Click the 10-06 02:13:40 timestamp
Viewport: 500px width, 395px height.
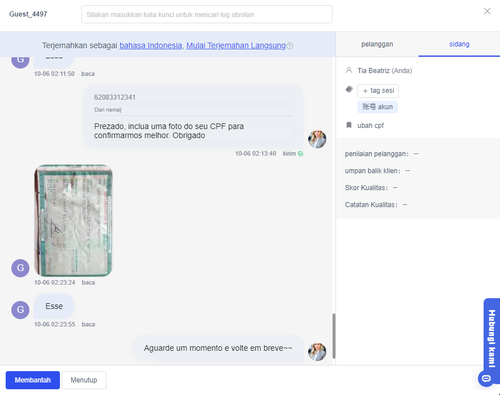(256, 154)
